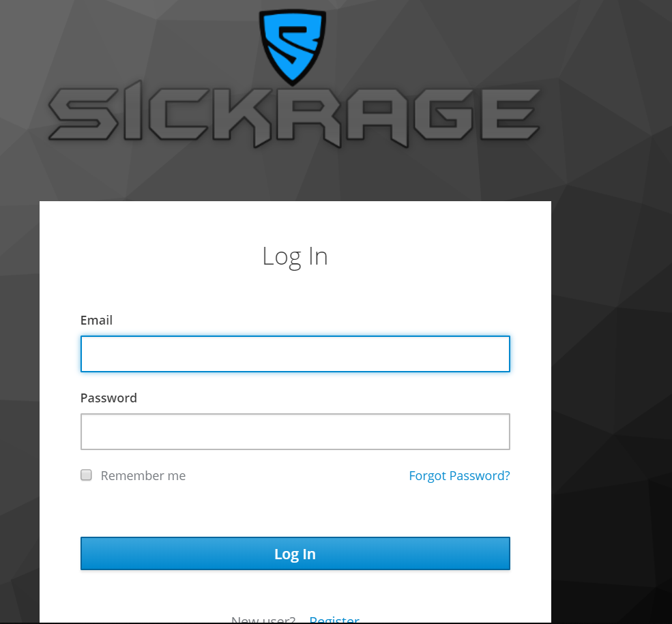Submit with the blue Log In button
This screenshot has height=624, width=672.
pos(295,553)
